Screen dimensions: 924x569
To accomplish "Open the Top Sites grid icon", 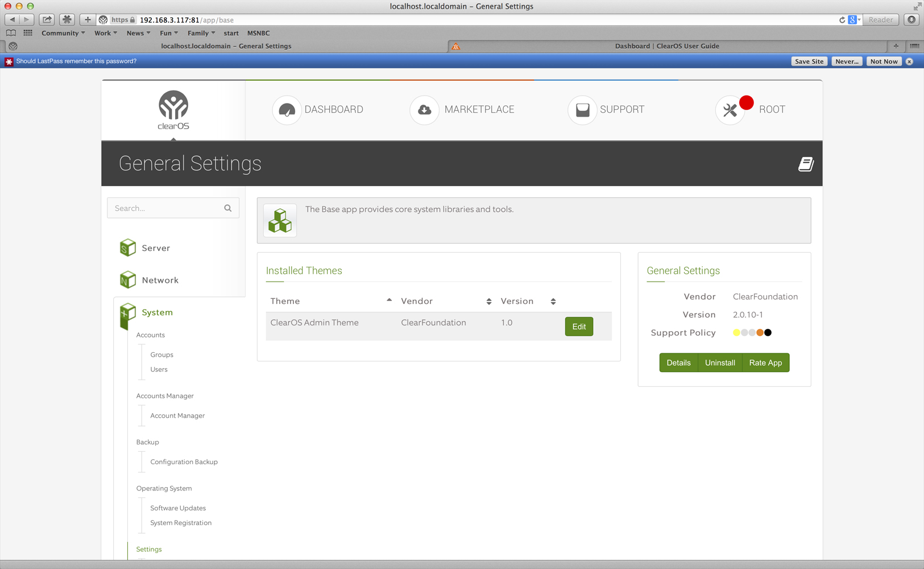I will tap(28, 33).
